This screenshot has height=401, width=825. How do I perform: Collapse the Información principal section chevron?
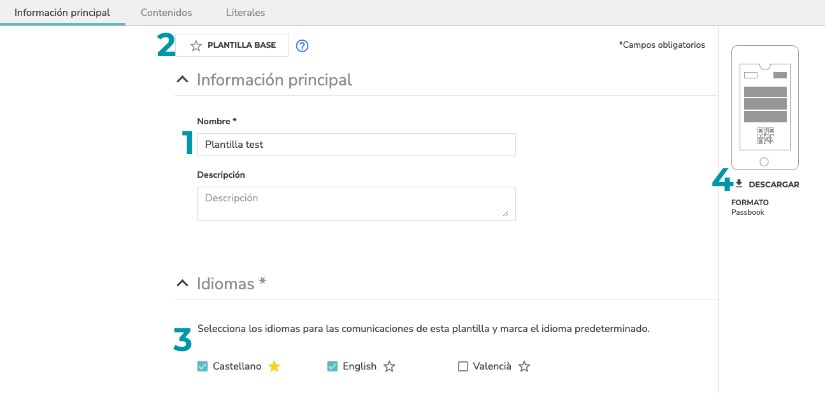click(x=182, y=79)
